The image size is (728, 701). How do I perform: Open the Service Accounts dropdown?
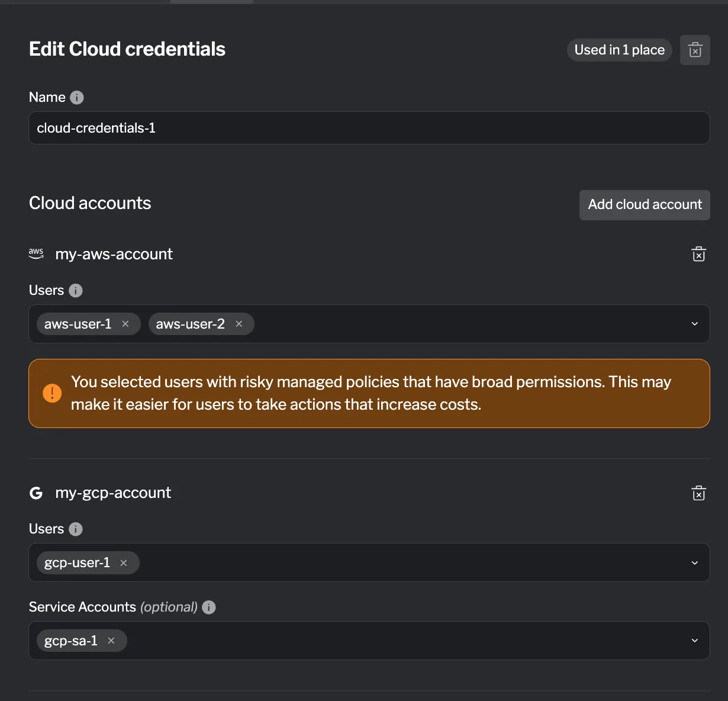tap(694, 641)
